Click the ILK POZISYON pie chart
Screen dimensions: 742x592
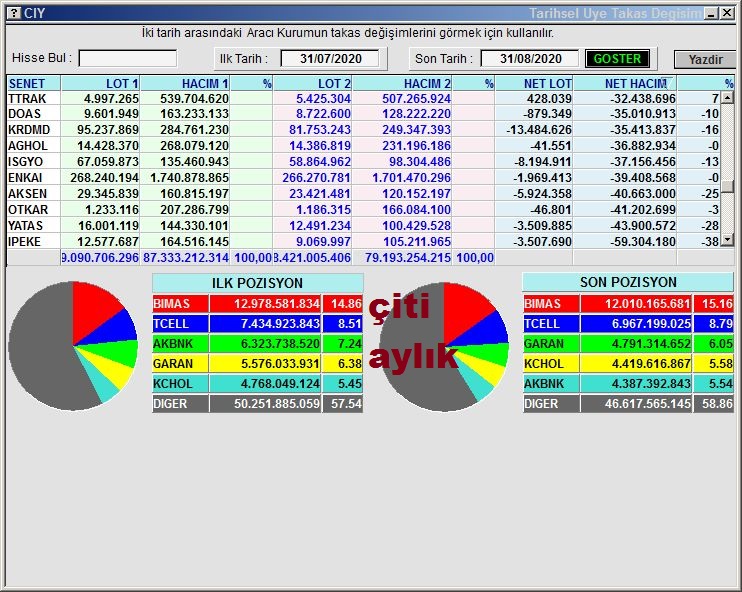coord(73,346)
